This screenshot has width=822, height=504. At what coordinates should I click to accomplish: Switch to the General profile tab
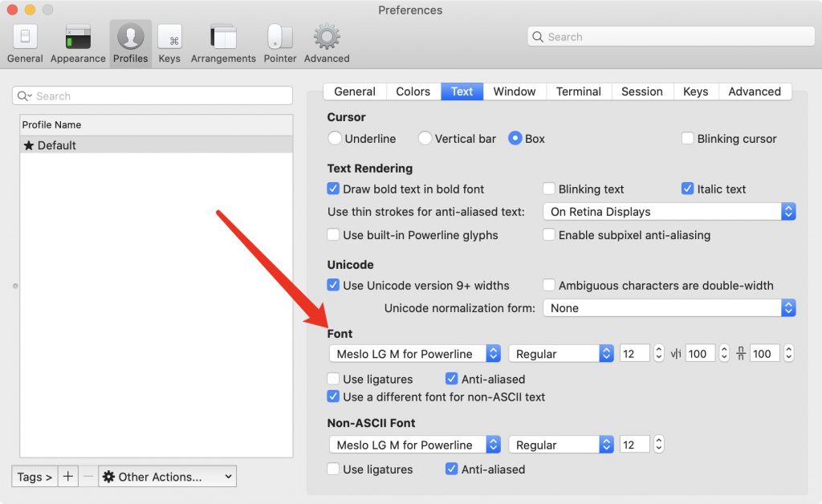pos(355,91)
